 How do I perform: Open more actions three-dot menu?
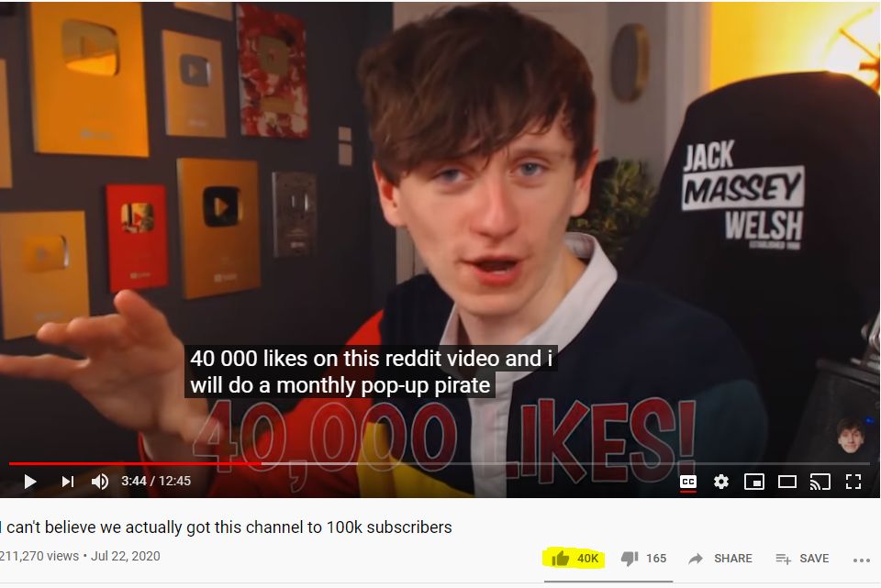click(862, 560)
